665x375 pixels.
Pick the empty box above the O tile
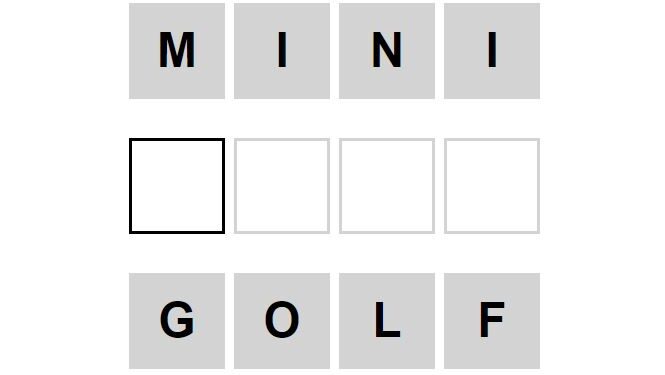(x=282, y=186)
